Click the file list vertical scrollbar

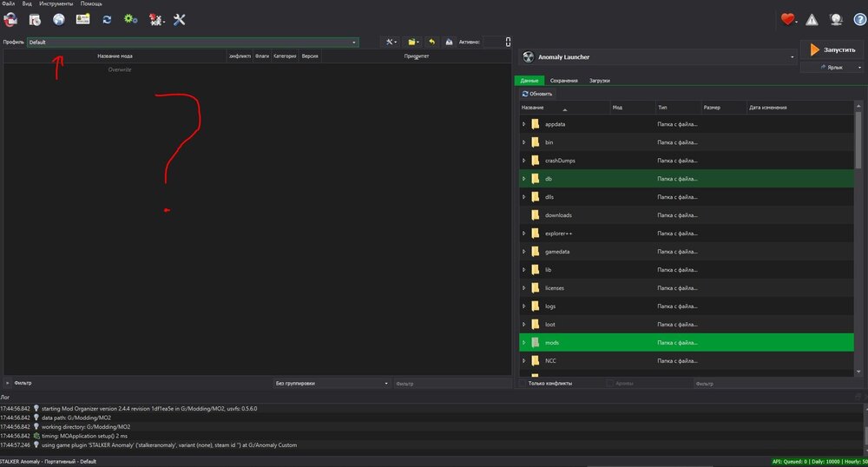859,174
